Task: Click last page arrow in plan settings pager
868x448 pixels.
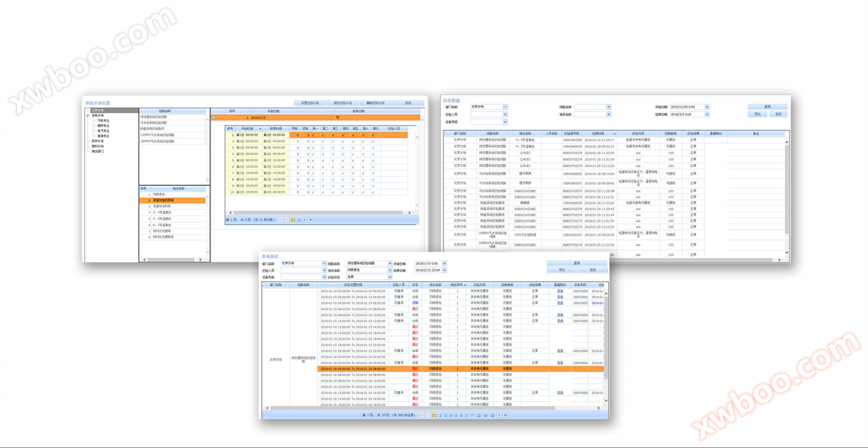Action: coord(311,220)
